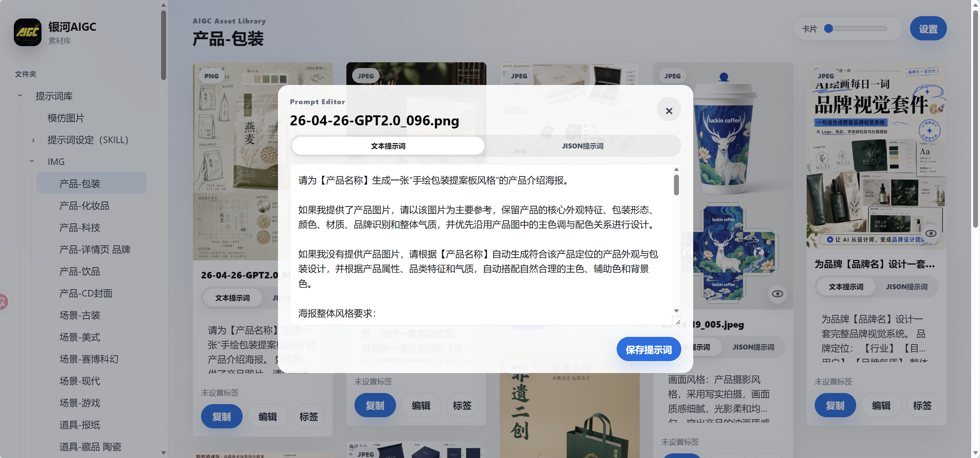Close the Prompt Editor dialog
The width and height of the screenshot is (980, 458).
[669, 111]
